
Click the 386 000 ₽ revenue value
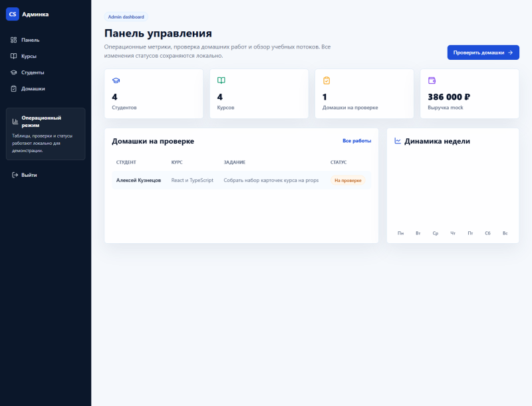point(448,97)
